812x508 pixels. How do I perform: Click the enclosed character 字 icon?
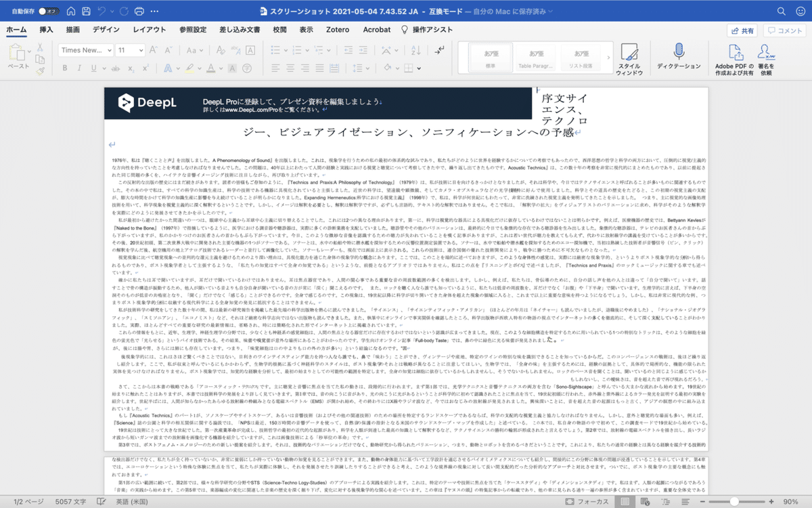click(248, 68)
